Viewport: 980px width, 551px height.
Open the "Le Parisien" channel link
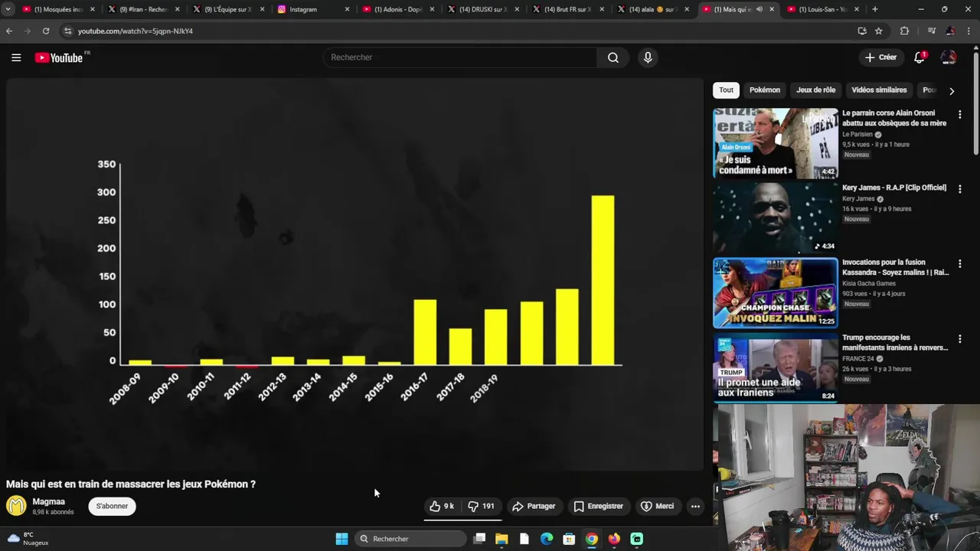click(857, 134)
